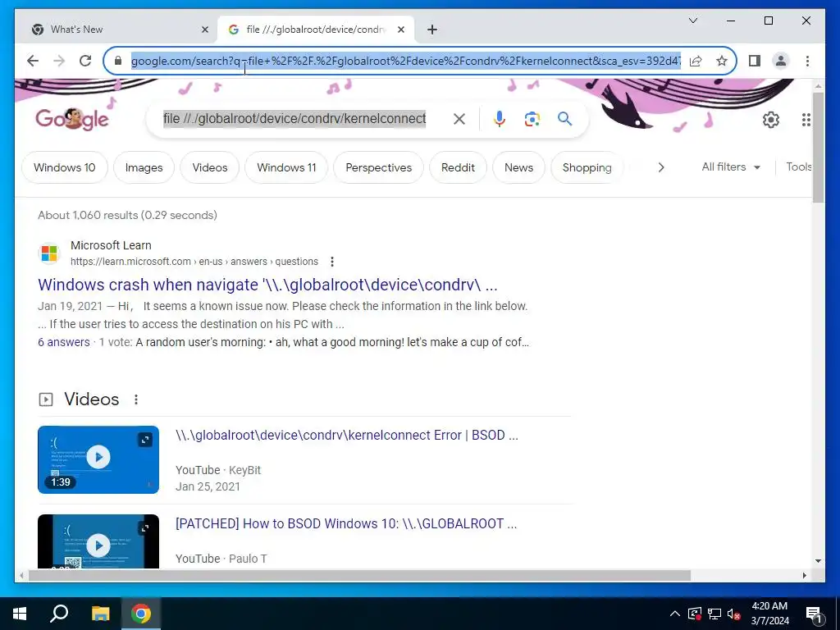Open Microsoft Learn result options menu
This screenshot has width=840, height=630.
(332, 262)
